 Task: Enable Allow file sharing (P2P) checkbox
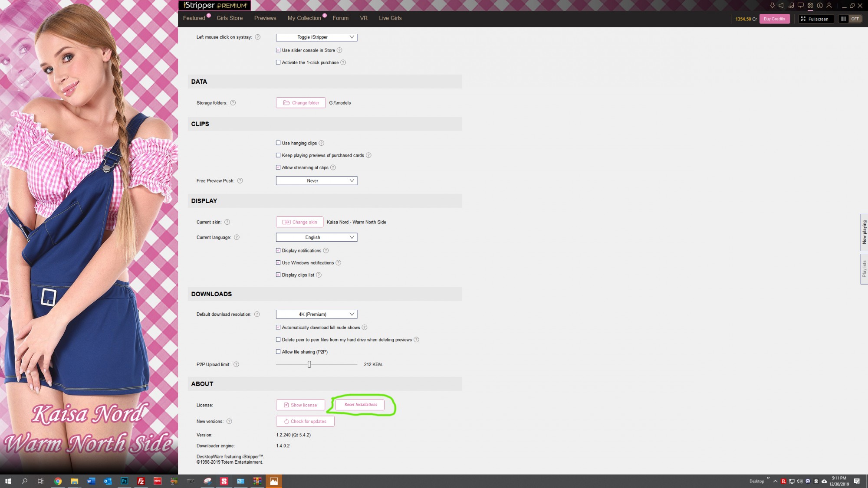pyautogui.click(x=278, y=352)
